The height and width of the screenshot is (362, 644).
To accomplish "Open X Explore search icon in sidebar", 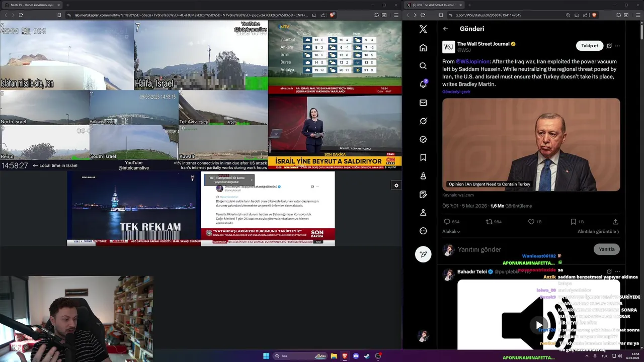I will click(423, 66).
